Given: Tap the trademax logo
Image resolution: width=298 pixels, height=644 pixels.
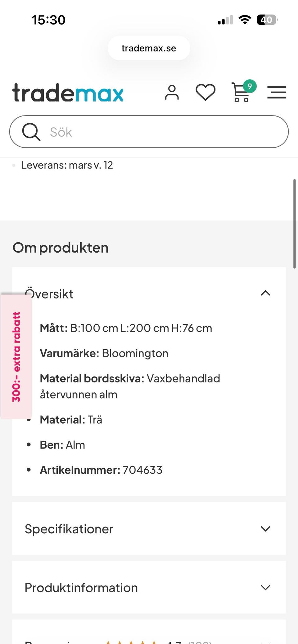Looking at the screenshot, I should [68, 93].
